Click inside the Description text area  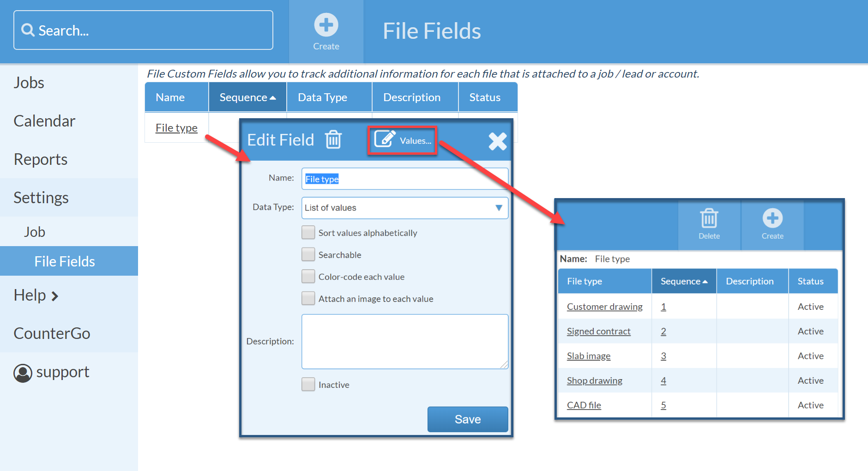point(404,342)
